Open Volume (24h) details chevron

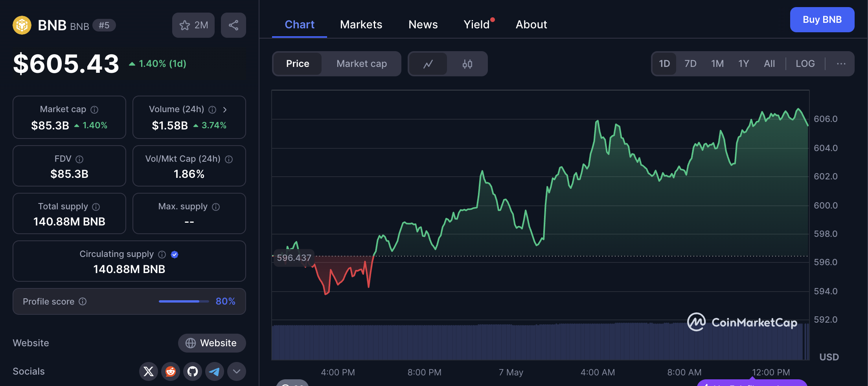pos(225,110)
